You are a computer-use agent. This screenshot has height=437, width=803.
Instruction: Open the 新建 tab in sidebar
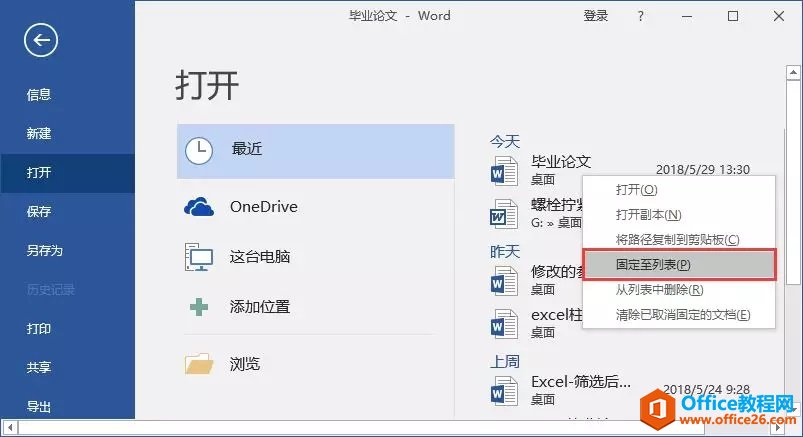(x=39, y=134)
